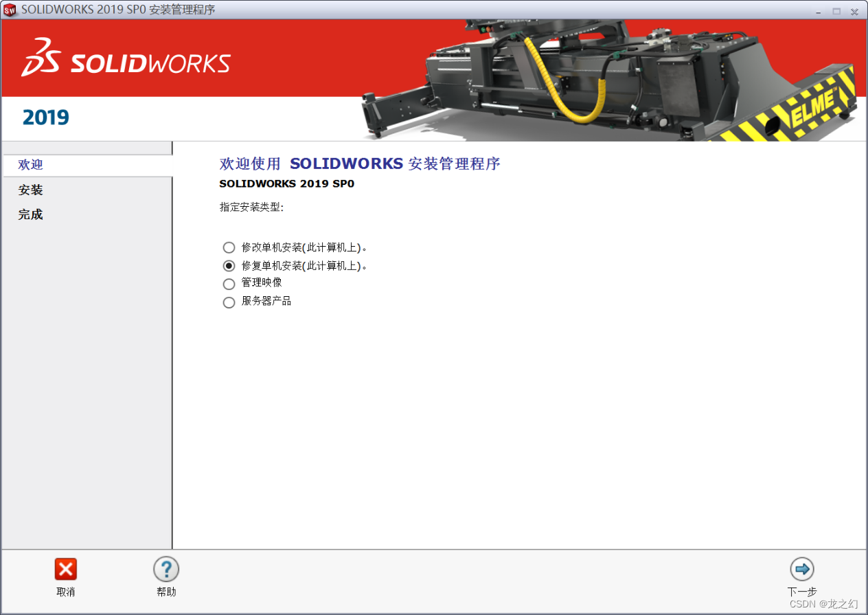
Task: Click the red Cancel X icon
Action: click(x=66, y=569)
